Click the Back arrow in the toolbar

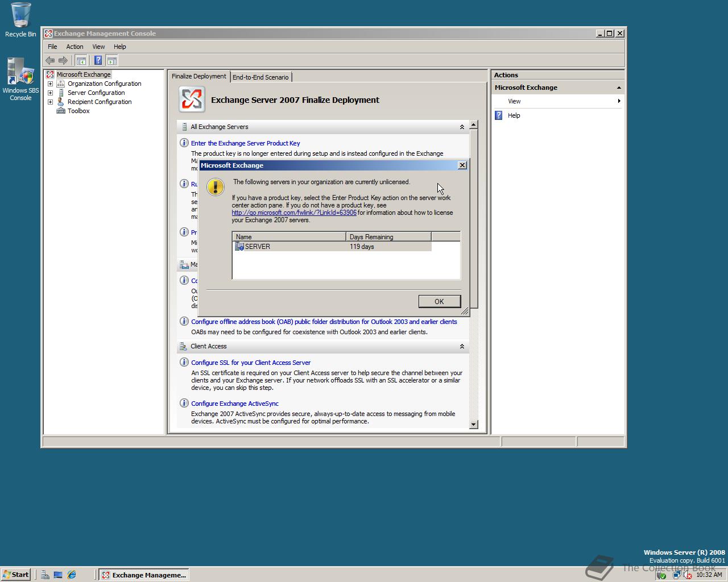click(x=50, y=60)
